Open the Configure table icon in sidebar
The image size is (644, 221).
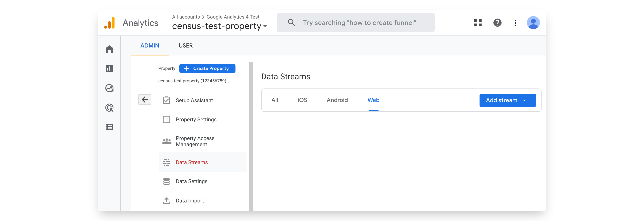pyautogui.click(x=109, y=127)
